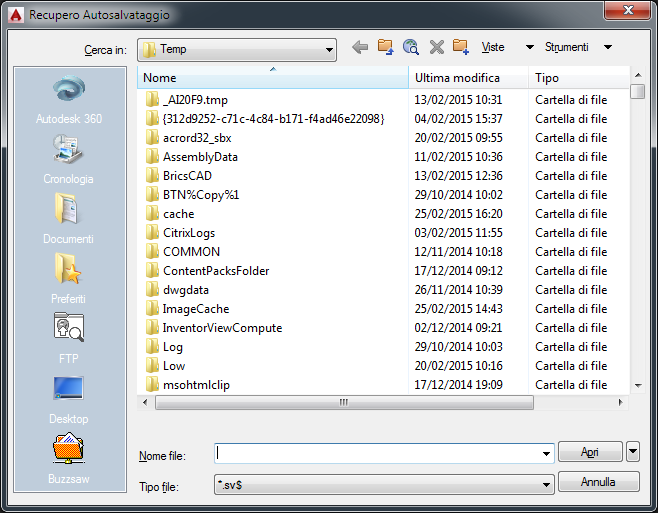Click date 03/02/2015 11:55 cell
This screenshot has height=513, width=658.
[x=459, y=233]
